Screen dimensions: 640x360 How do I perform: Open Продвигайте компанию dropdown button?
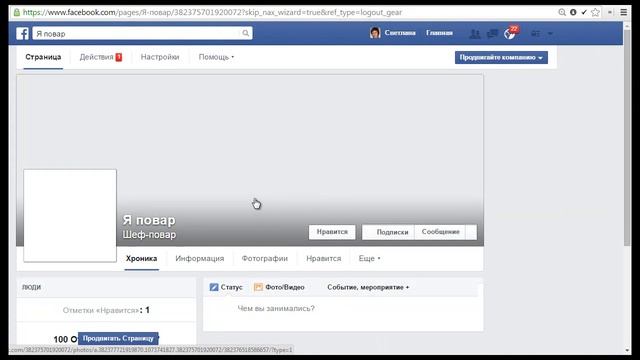tap(501, 58)
